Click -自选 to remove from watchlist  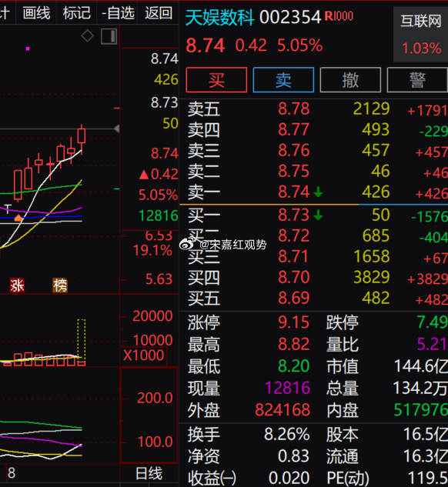[x=118, y=13]
